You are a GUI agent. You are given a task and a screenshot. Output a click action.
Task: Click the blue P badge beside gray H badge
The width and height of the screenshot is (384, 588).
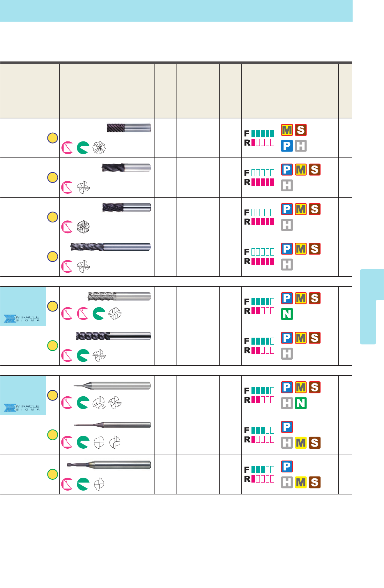287,146
